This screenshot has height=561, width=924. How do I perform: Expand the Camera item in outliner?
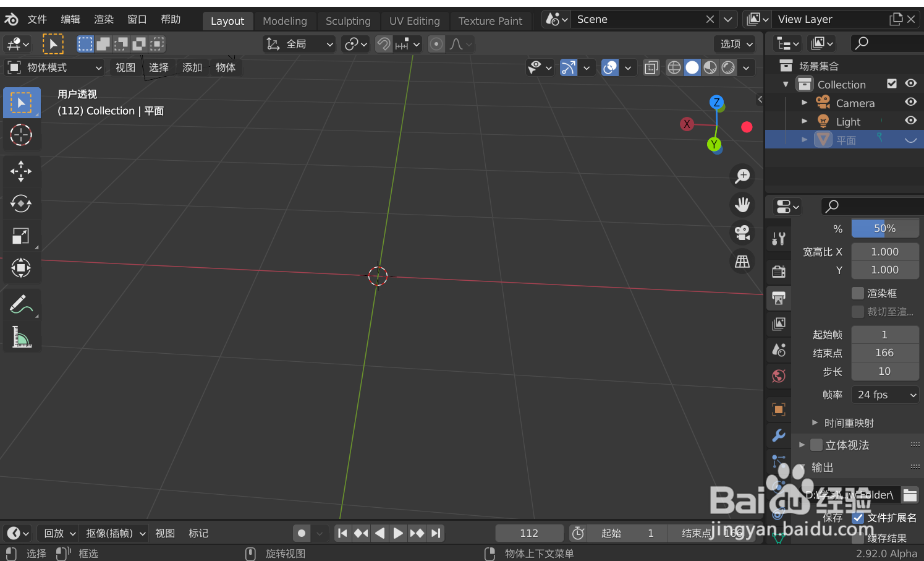[804, 102]
